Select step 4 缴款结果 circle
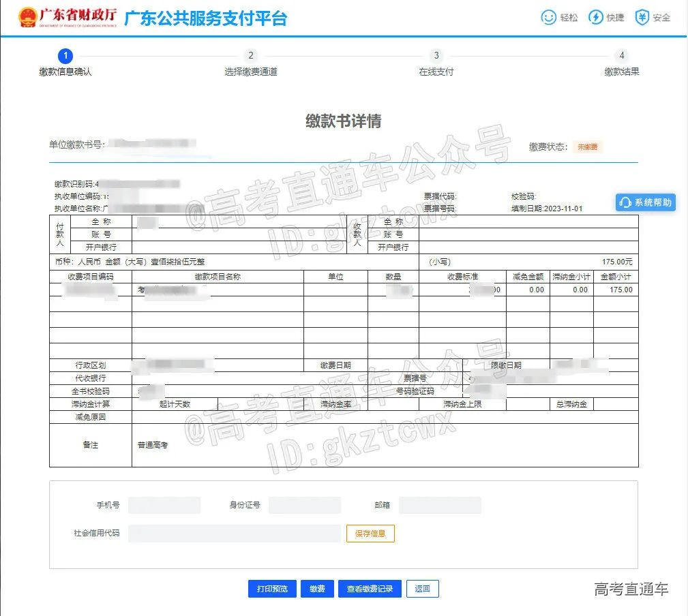The image size is (688, 616). click(x=621, y=56)
